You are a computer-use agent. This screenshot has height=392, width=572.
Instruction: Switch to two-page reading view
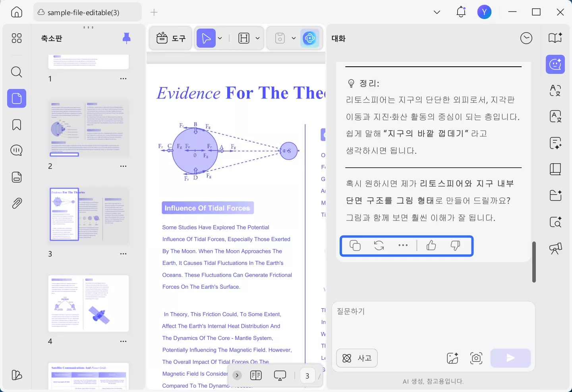point(256,375)
